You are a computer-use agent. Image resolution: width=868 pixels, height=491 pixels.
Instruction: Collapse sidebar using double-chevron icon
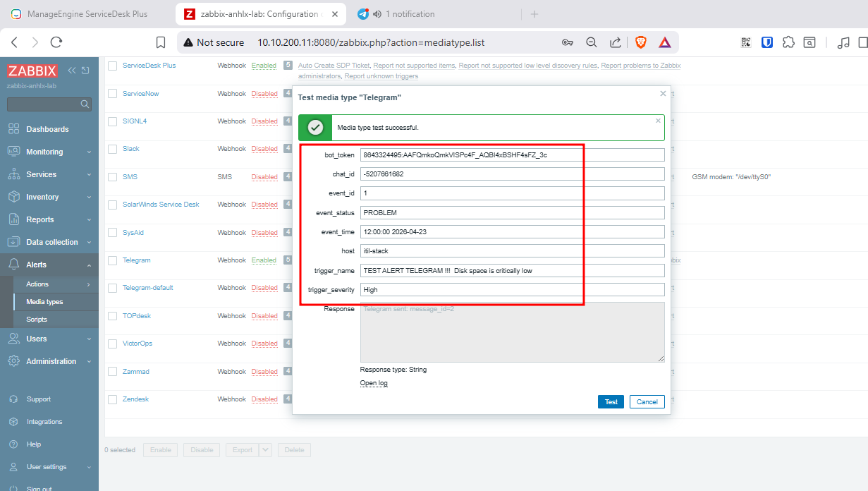[72, 71]
